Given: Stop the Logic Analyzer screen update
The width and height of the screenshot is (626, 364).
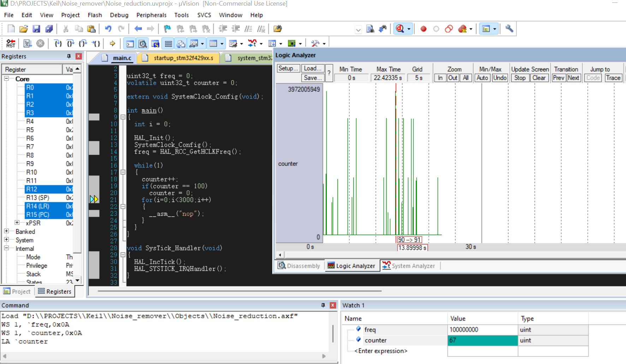Looking at the screenshot, I should tap(520, 78).
